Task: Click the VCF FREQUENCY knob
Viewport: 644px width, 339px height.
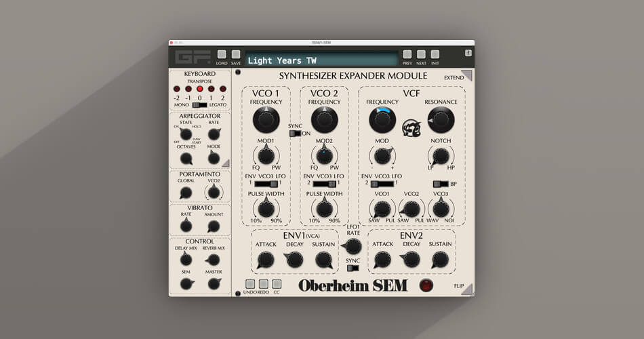Action: tap(382, 120)
